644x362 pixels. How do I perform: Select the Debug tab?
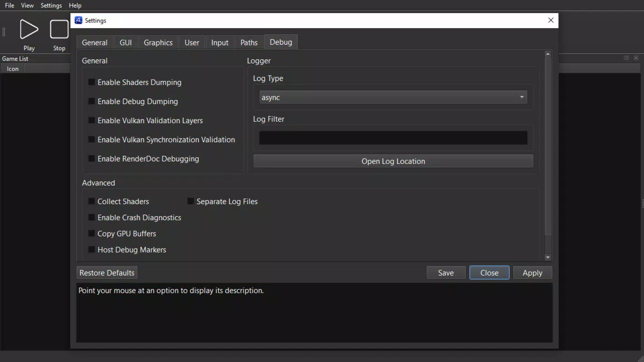281,42
